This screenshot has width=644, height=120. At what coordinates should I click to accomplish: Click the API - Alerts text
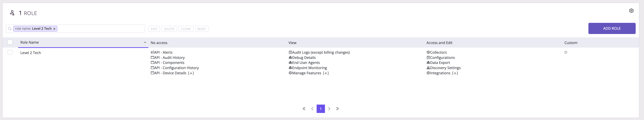(x=163, y=52)
